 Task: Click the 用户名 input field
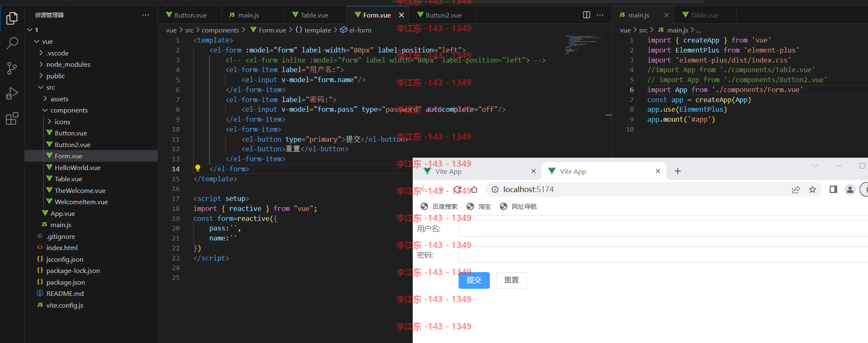coord(663,228)
